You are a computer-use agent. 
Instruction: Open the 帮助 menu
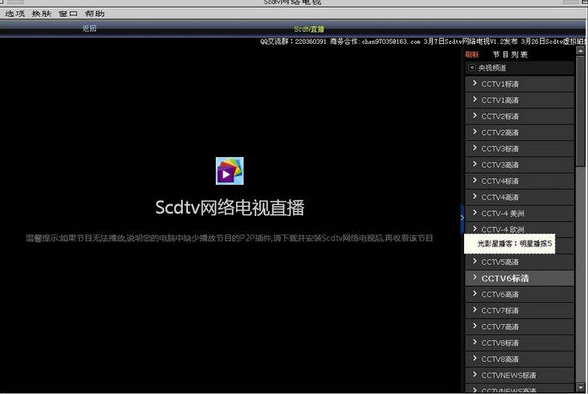click(x=94, y=14)
